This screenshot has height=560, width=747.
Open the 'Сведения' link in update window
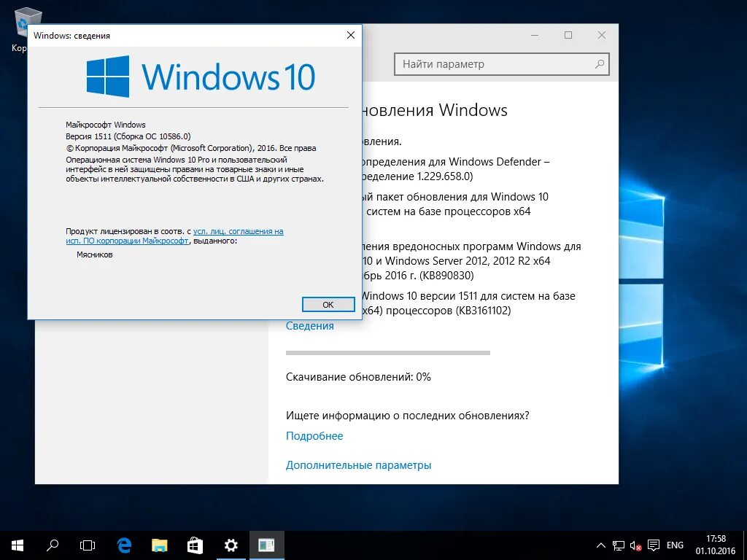(x=309, y=326)
